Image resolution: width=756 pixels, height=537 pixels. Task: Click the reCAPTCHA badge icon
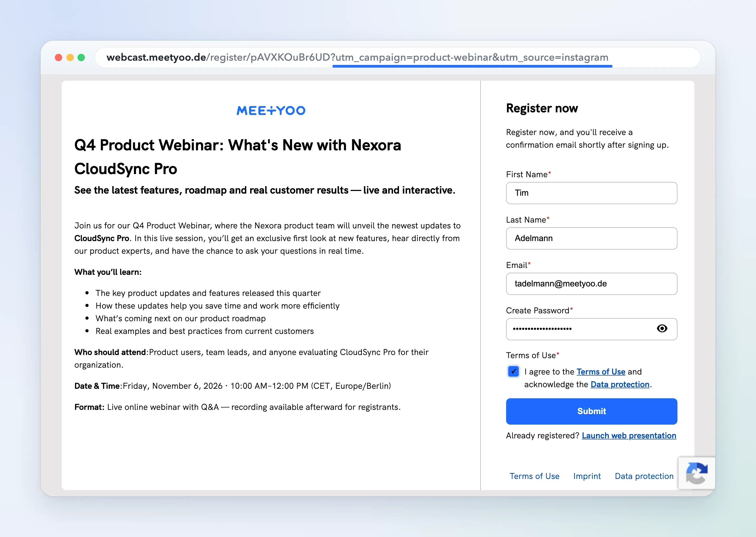pos(696,473)
